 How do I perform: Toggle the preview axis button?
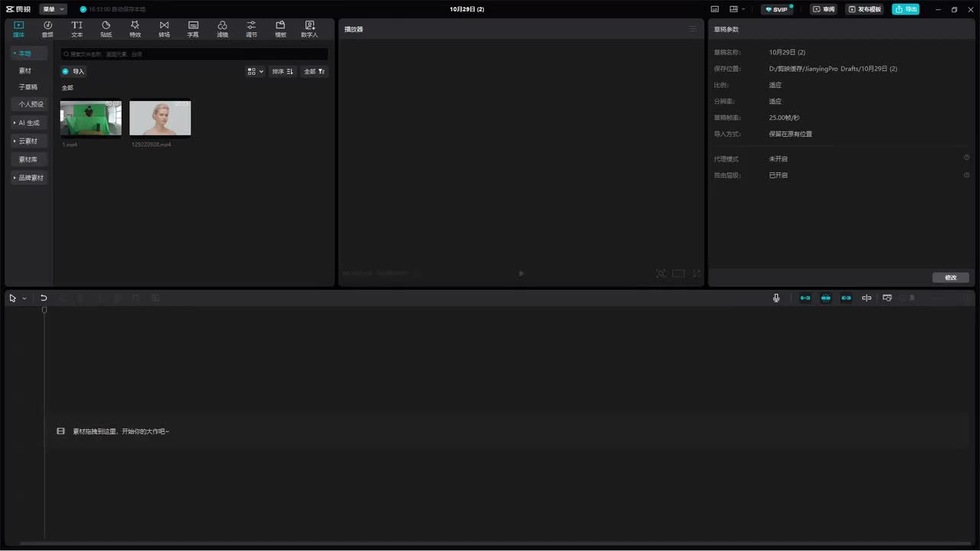pyautogui.click(x=867, y=298)
